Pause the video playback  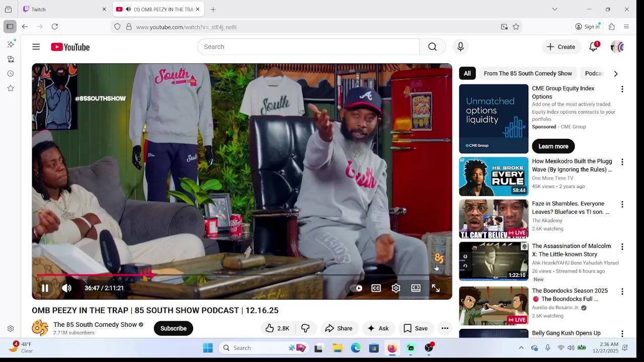(45, 288)
